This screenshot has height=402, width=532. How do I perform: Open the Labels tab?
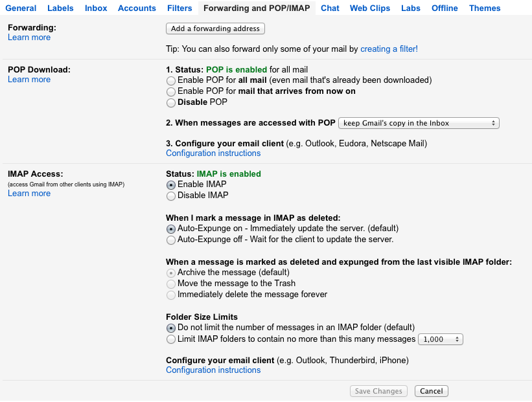click(x=60, y=8)
